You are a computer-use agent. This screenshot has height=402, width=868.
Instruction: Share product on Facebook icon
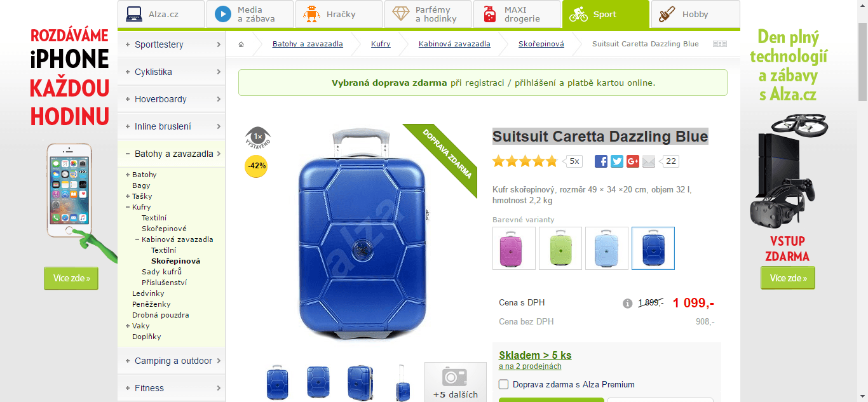601,161
